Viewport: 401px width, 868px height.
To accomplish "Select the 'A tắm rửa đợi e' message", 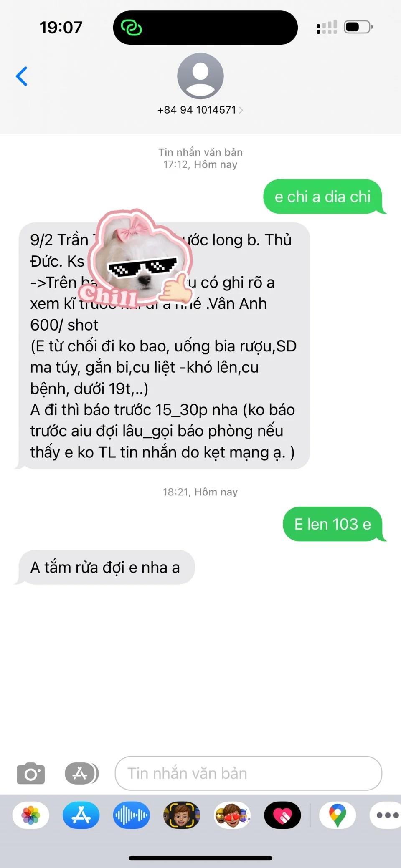I will [x=105, y=567].
